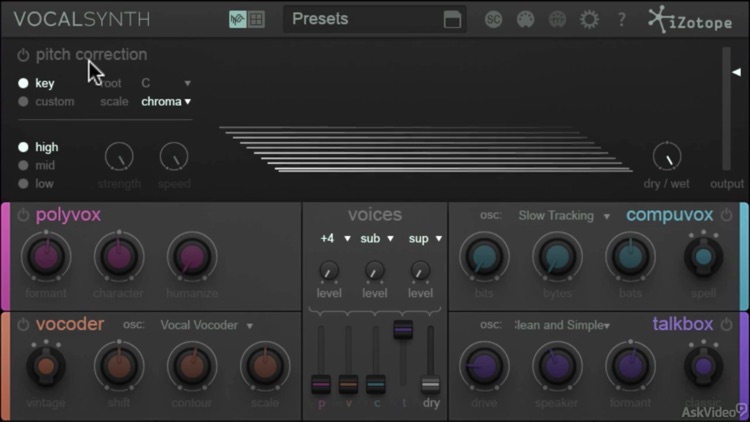The image size is (750, 422).
Task: Click the vocoder shift knob
Action: 119,366
